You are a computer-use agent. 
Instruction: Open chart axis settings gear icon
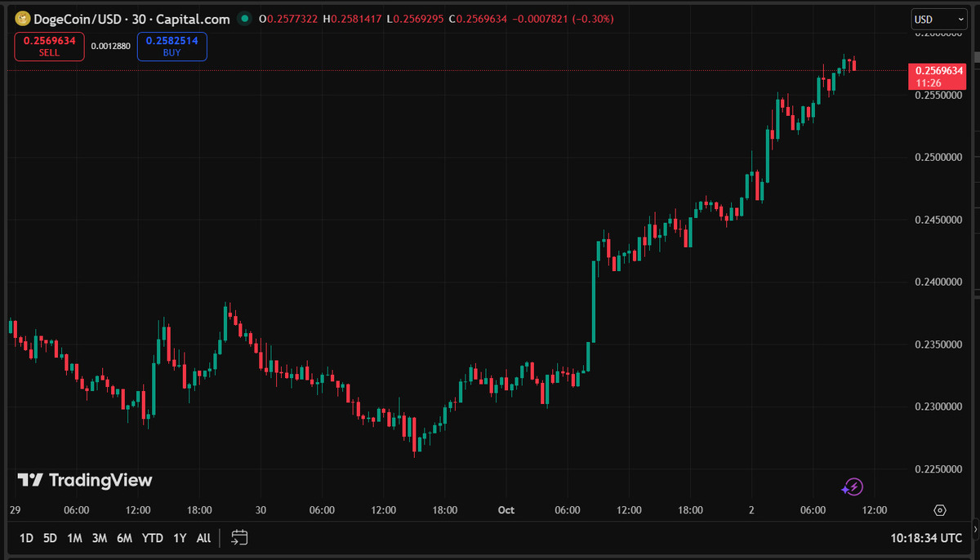pos(940,510)
